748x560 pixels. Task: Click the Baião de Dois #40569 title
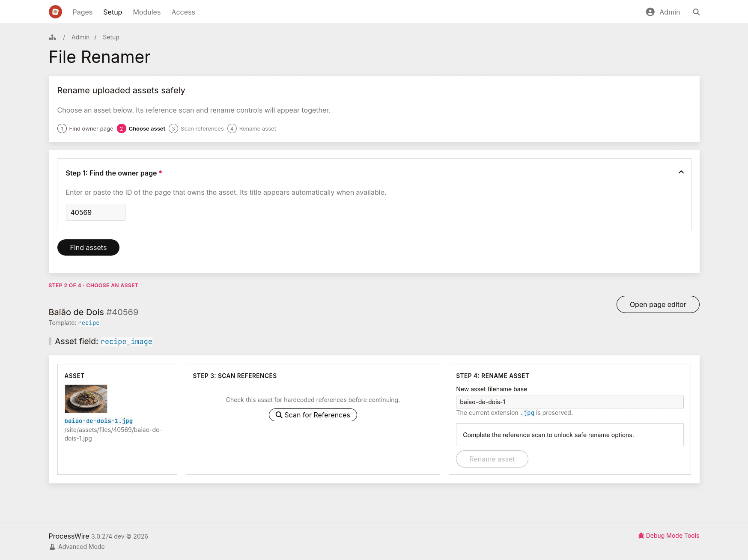point(93,312)
